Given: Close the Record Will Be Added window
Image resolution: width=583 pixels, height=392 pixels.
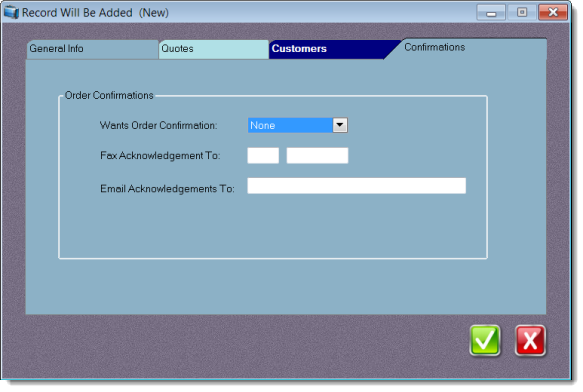Looking at the screenshot, I should tap(553, 13).
